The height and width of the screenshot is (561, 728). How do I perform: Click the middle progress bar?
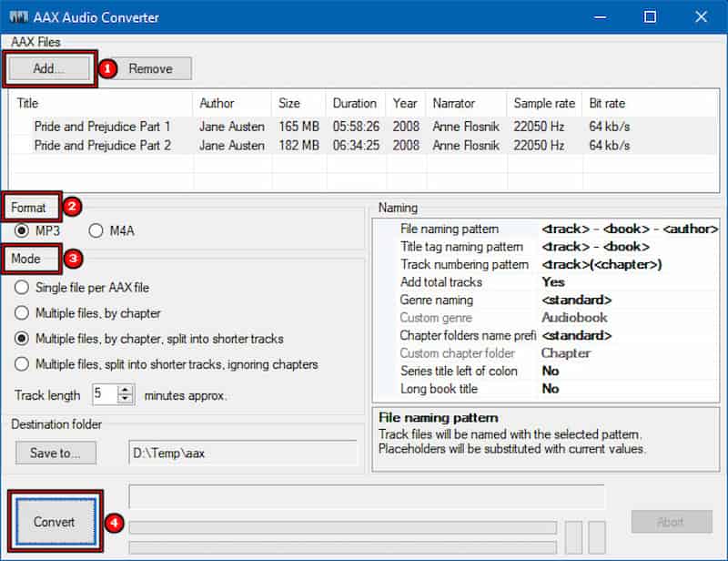[x=343, y=527]
